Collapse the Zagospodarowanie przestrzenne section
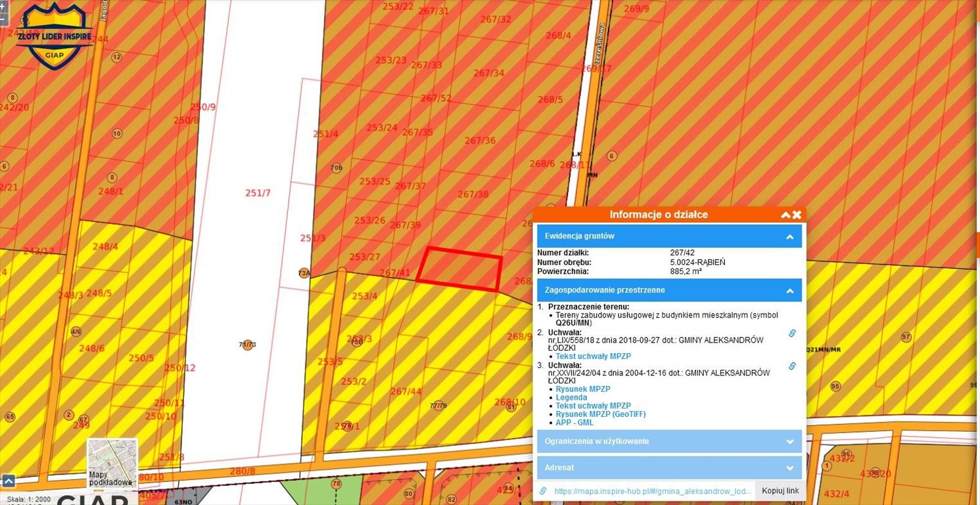980x505 pixels. [669, 290]
